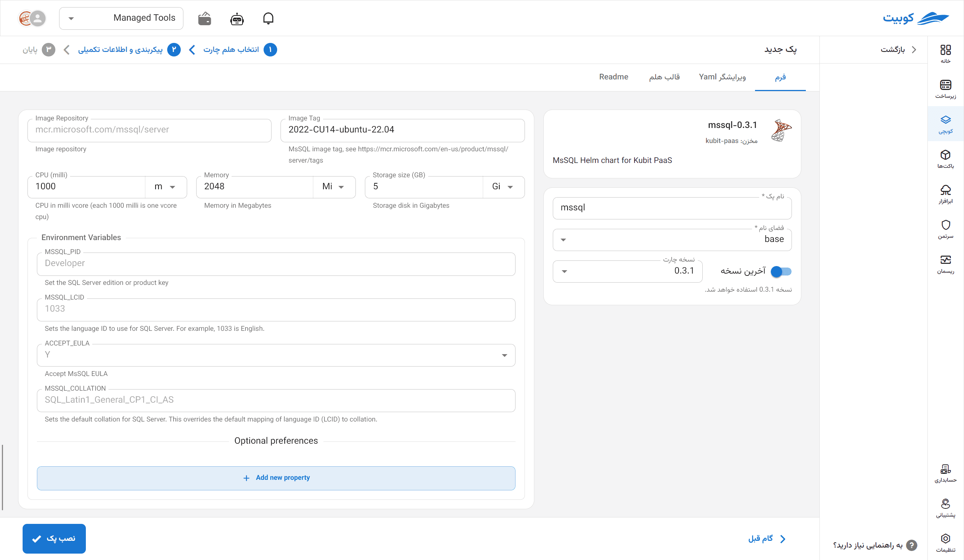Open the ACCEPT_EULA dropdown
The image size is (964, 560).
click(x=276, y=355)
